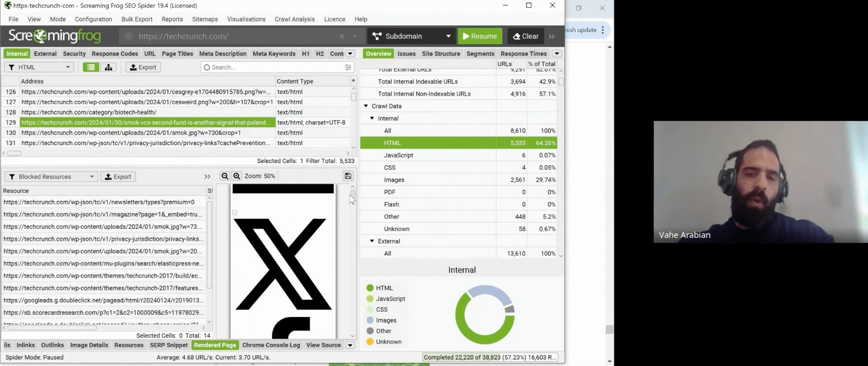The image size is (868, 366).
Task: Open the search filter options icon
Action: pyautogui.click(x=348, y=67)
